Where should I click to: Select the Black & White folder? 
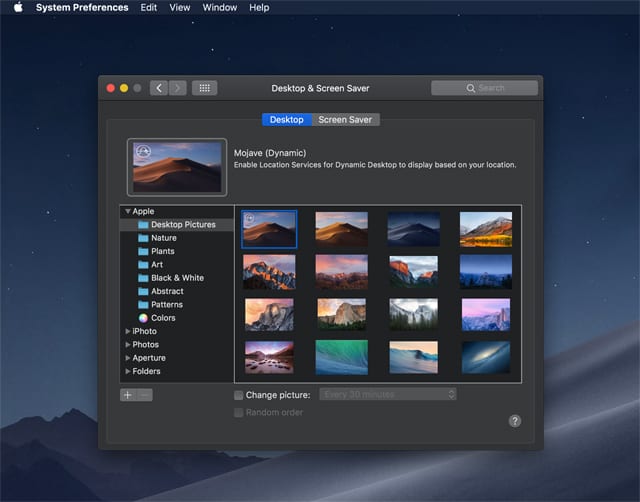[x=176, y=278]
